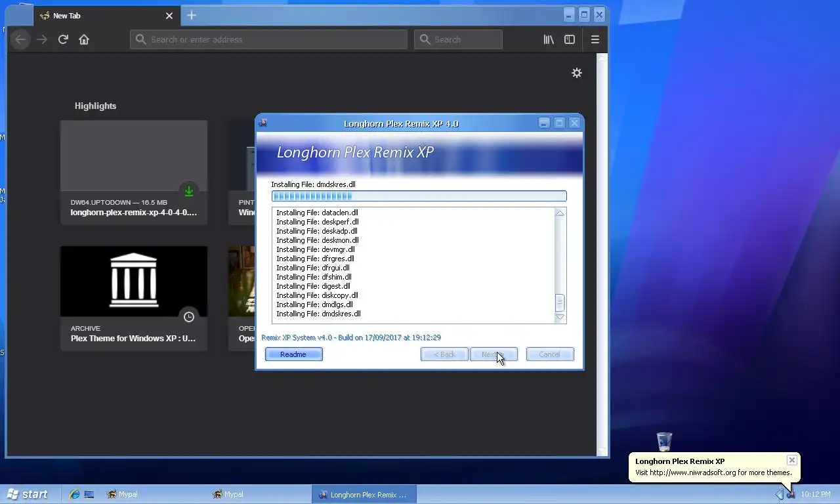Click the Cancel button in installer
The image size is (840, 504).
550,354
